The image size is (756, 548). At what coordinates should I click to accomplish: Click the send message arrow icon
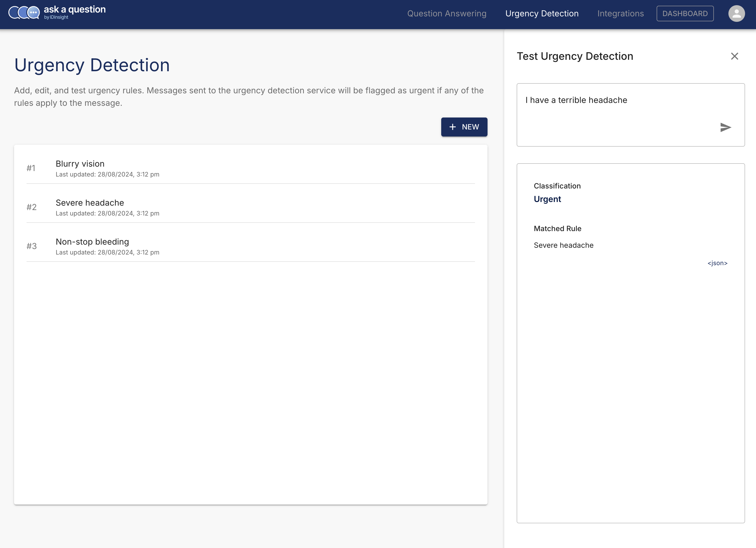[725, 127]
